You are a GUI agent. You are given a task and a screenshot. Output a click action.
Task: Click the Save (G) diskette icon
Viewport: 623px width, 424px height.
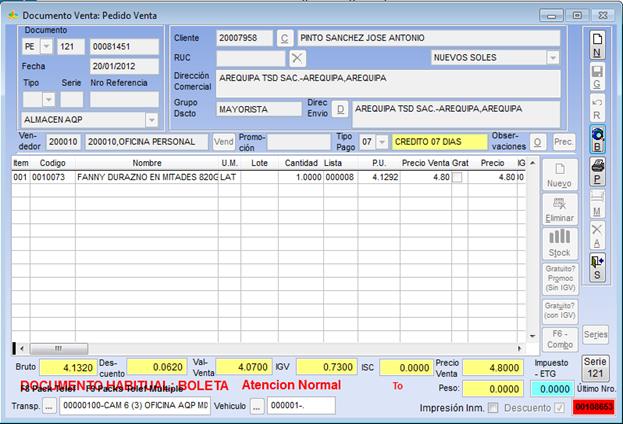point(597,77)
